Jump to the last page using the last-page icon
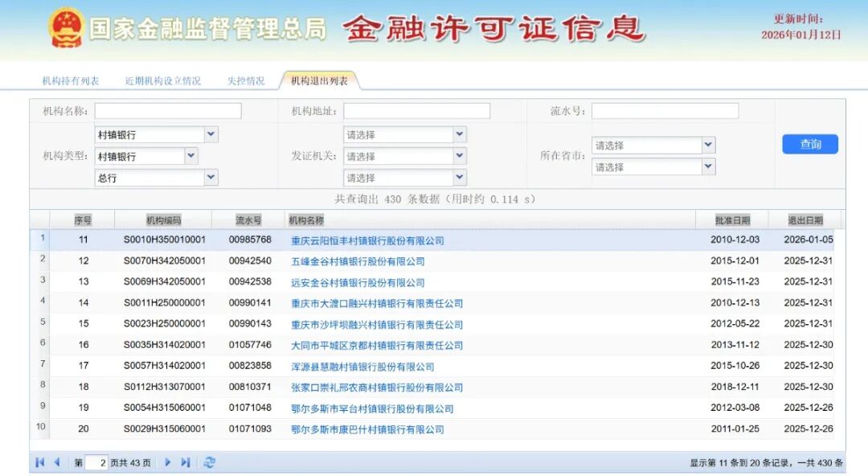The image size is (868, 476). 184,462
